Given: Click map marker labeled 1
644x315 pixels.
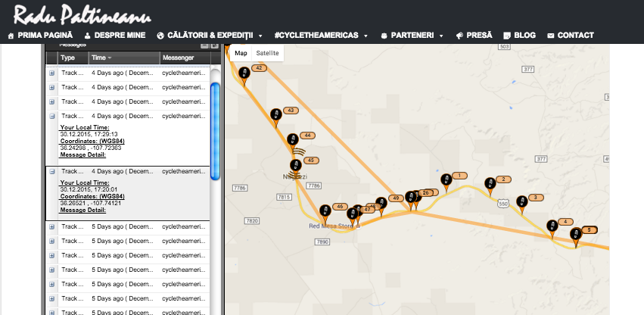Looking at the screenshot, I should (x=444, y=180).
